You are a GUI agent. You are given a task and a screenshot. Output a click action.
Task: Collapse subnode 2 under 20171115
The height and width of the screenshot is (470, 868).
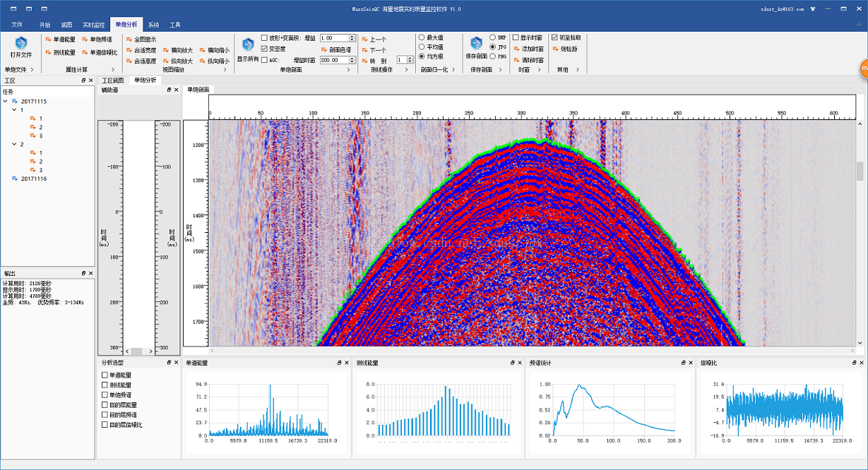pos(14,144)
